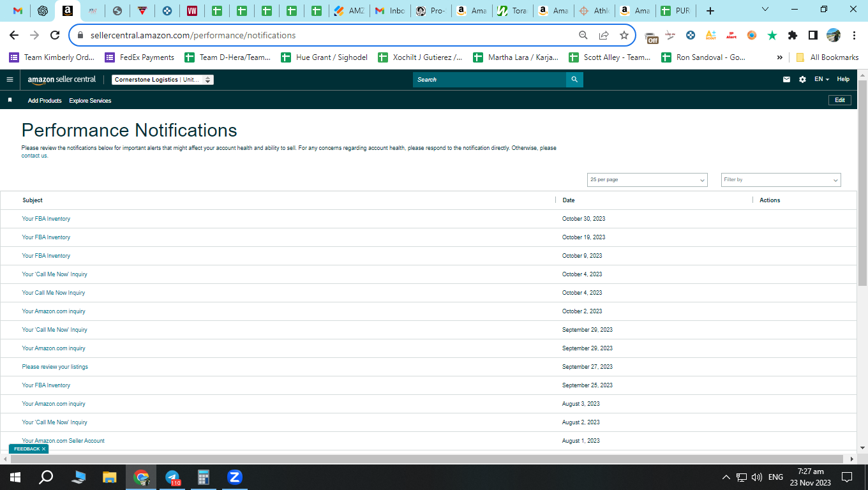Image resolution: width=868 pixels, height=490 pixels.
Task: Open the Please review your listings notification
Action: pyautogui.click(x=55, y=367)
